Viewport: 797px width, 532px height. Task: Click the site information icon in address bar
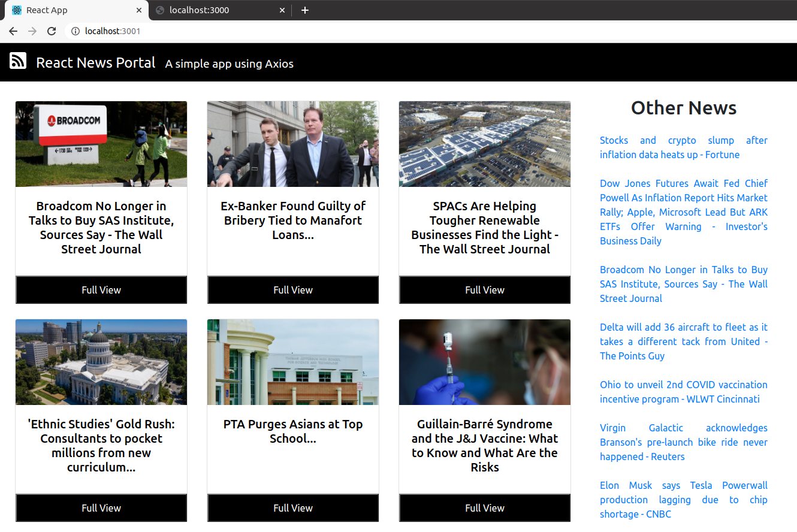coord(76,31)
